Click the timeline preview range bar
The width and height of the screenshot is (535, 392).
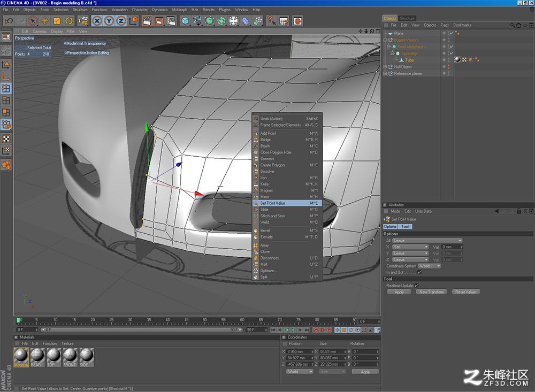142,330
